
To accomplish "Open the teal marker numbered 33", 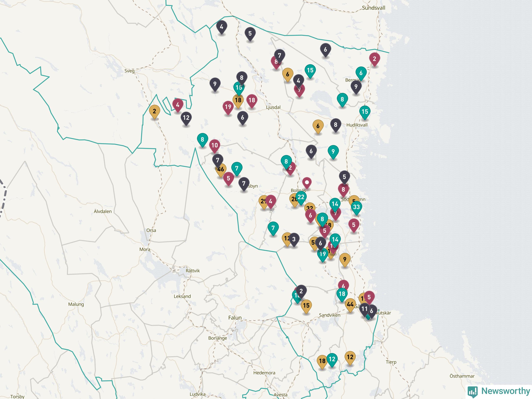I will 356,207.
